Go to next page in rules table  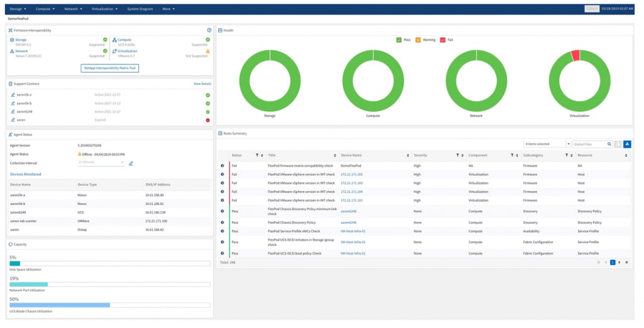point(619,262)
